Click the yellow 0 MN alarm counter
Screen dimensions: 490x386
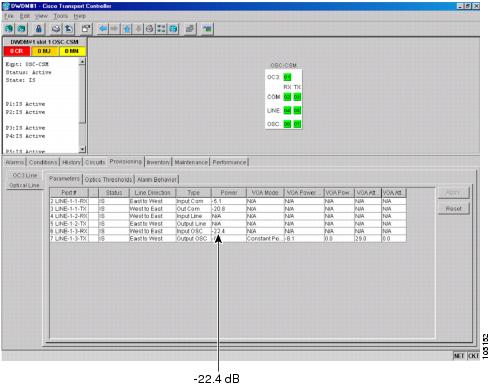[72, 51]
